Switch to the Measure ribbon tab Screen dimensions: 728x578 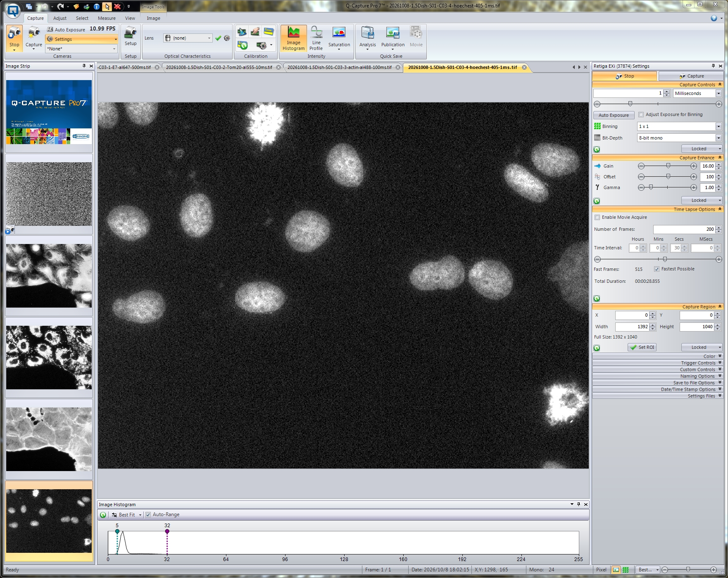tap(107, 18)
